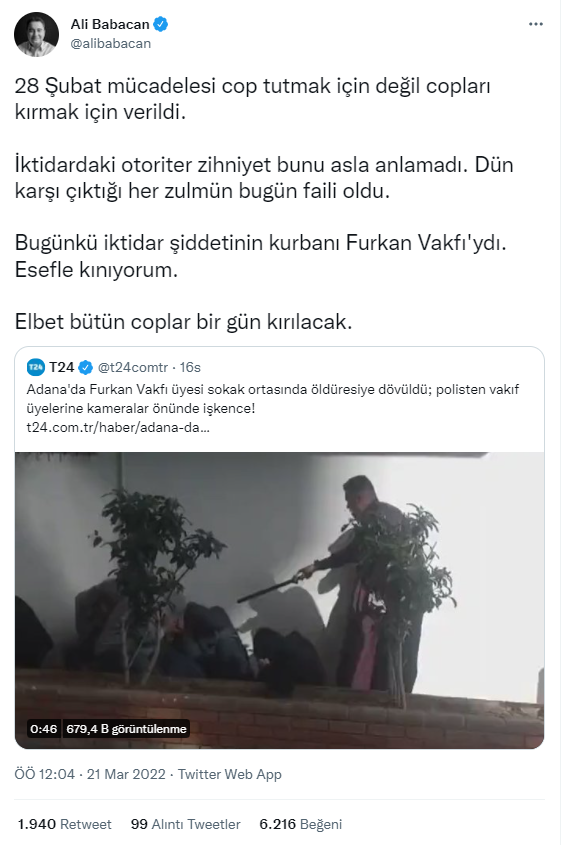
Task: Open the quoted tweet's 16s timestamp
Action: click(x=190, y=368)
